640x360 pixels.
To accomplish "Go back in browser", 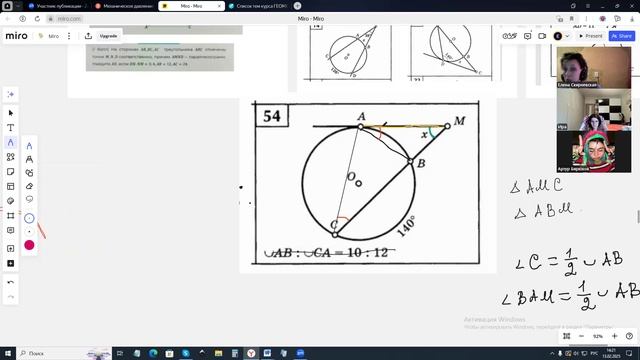I will pos(8,19).
